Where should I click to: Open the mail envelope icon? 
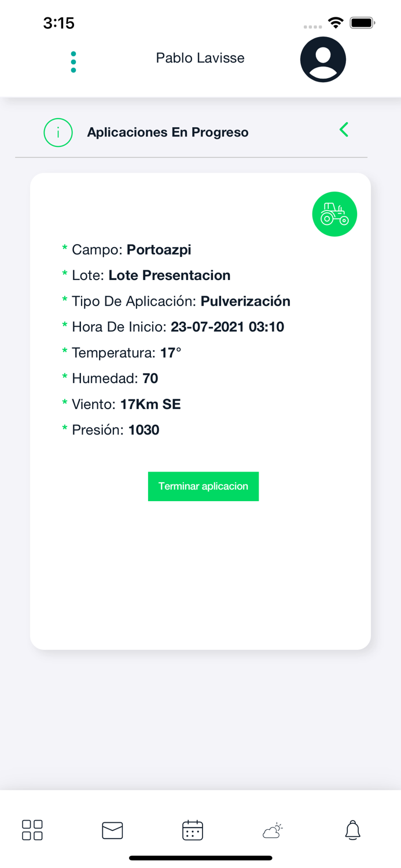tap(112, 830)
